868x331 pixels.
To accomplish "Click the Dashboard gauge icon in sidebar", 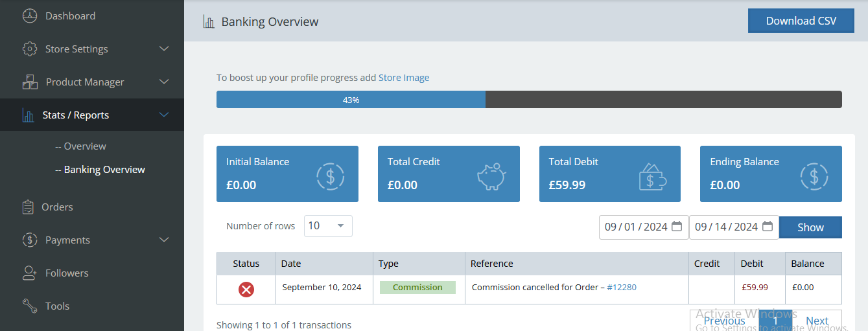I will pyautogui.click(x=30, y=16).
